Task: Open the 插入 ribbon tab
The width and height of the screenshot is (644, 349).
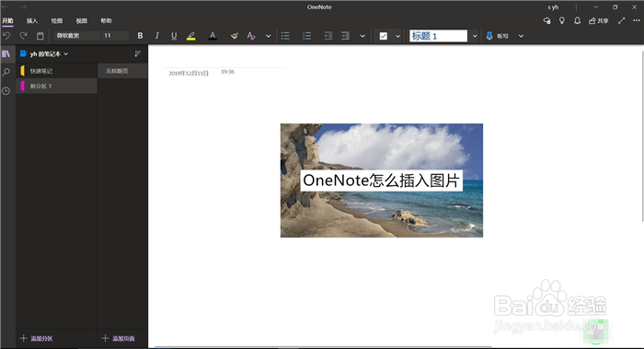Action: tap(32, 20)
